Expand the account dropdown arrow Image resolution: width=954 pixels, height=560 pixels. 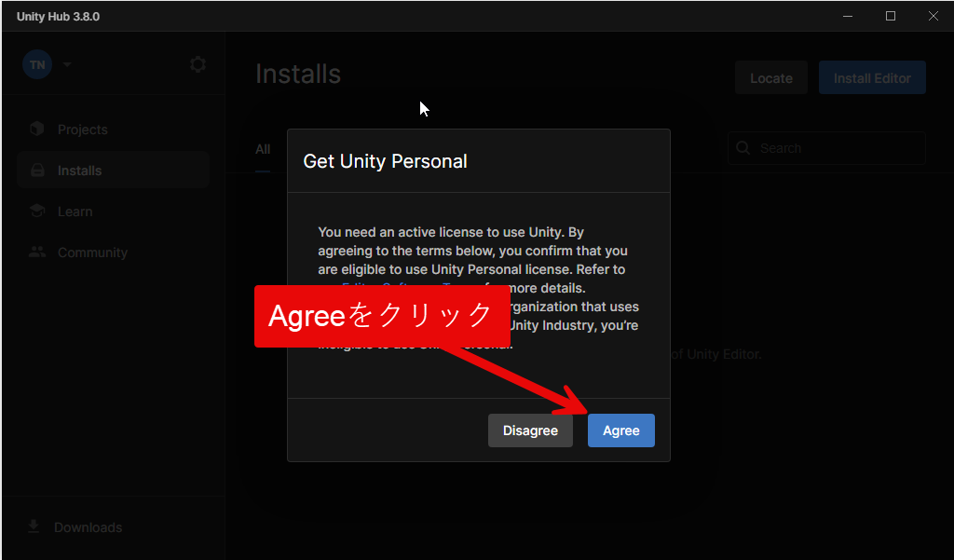[x=67, y=64]
